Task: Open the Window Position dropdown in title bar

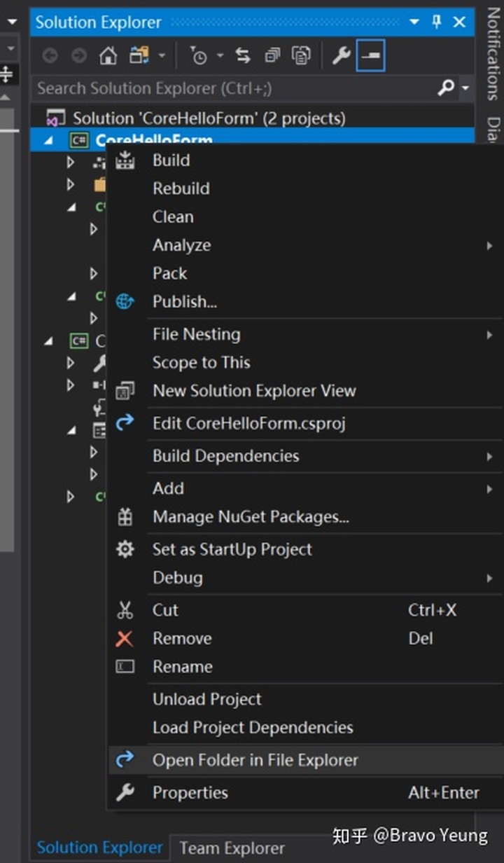Action: point(414,22)
